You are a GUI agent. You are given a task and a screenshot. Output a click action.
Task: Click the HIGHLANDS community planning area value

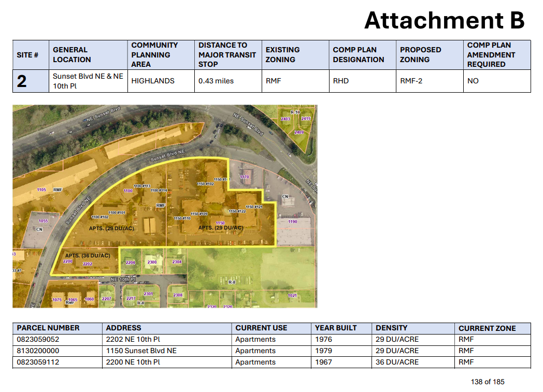[153, 81]
